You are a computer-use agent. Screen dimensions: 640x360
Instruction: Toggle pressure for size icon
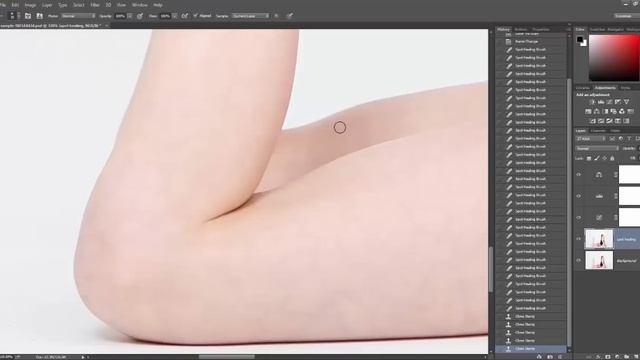[x=289, y=16]
